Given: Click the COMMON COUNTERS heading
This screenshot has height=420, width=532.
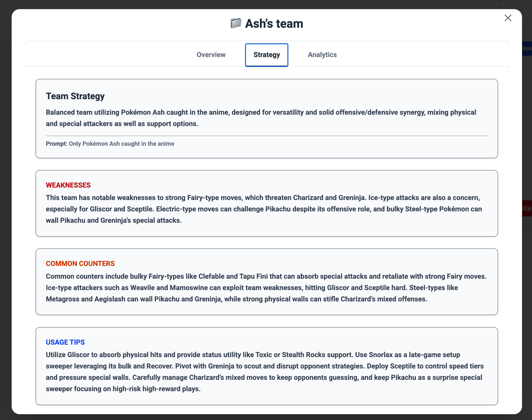Looking at the screenshot, I should coord(80,263).
